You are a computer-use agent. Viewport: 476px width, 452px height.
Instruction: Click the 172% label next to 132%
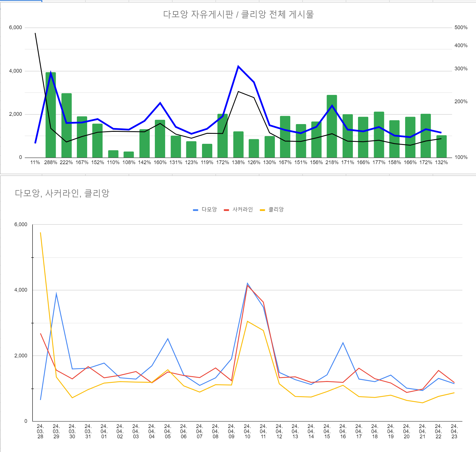click(x=426, y=162)
